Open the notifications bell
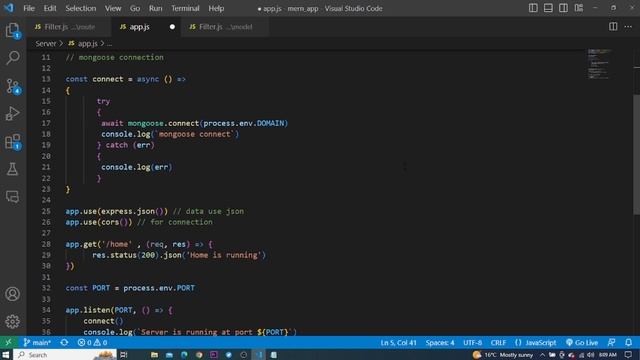640x360 pixels. [x=629, y=342]
